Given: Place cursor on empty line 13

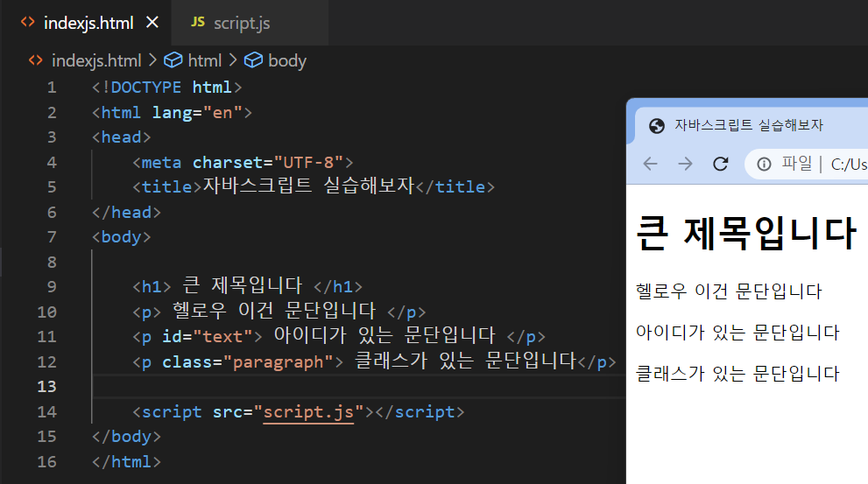Looking at the screenshot, I should click(x=359, y=386).
